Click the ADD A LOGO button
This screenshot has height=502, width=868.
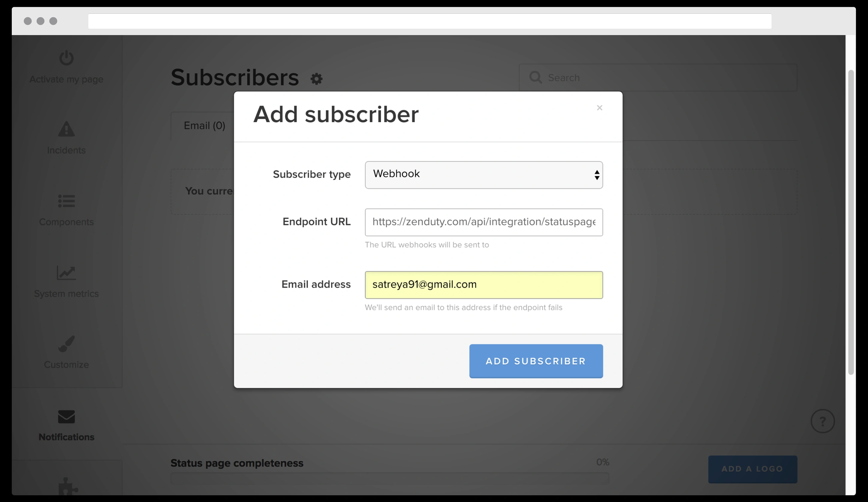752,469
